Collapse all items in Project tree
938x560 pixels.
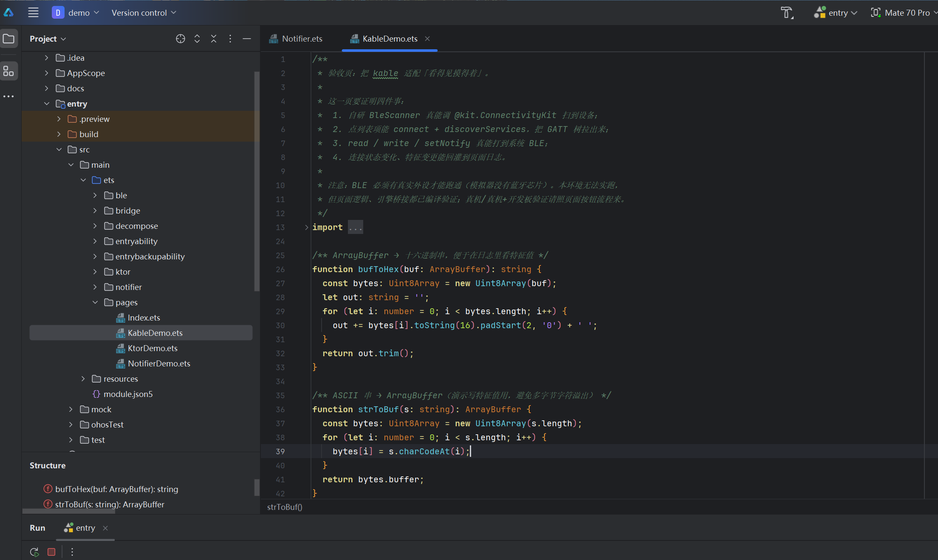tap(214, 39)
